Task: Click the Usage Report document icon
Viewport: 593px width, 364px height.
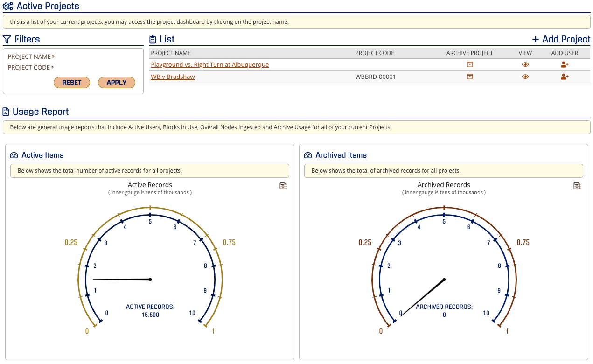Action: click(x=6, y=112)
